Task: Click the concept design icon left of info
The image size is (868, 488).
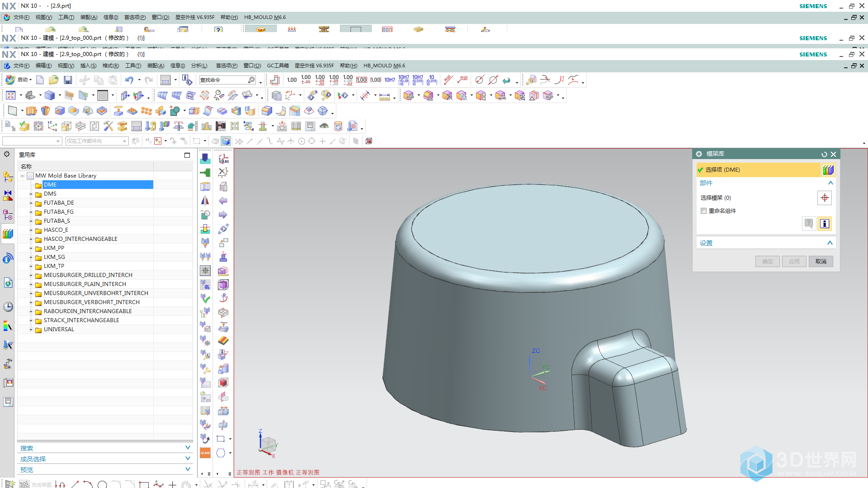Action: (x=809, y=224)
